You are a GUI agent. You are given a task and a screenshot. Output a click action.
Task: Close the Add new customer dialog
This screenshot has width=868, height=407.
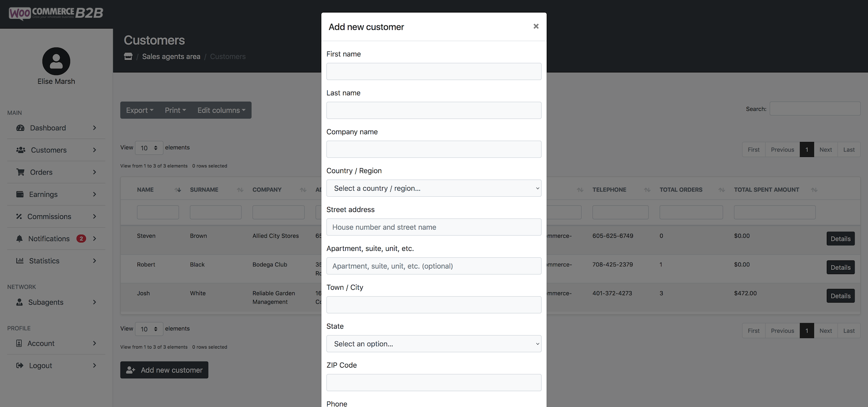(x=536, y=26)
